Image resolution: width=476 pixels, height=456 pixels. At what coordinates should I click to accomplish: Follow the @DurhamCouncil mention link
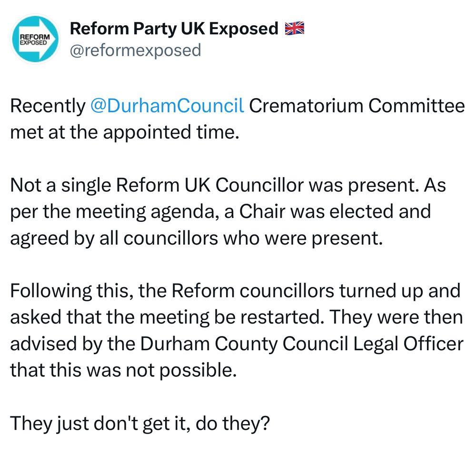pos(167,106)
